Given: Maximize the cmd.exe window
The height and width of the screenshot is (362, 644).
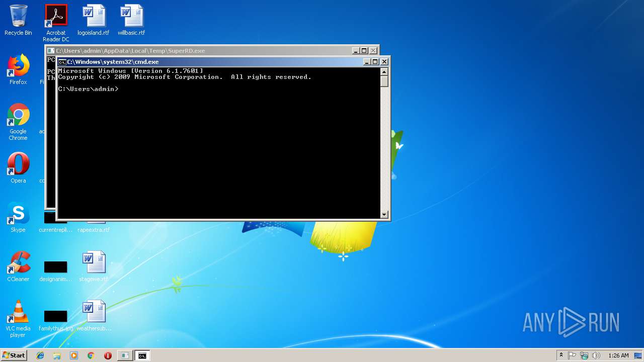Looking at the screenshot, I should click(x=375, y=62).
